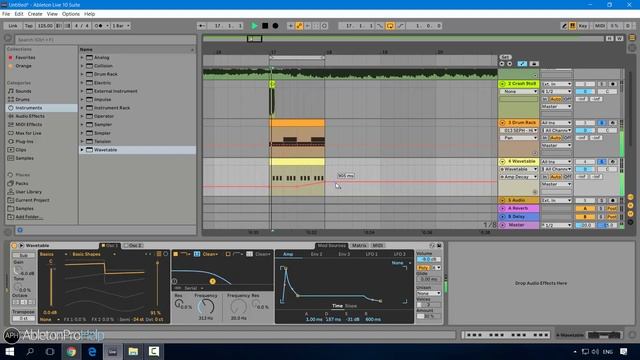The width and height of the screenshot is (640, 360).
Task: Select Sounds category in browser
Action: point(23,91)
